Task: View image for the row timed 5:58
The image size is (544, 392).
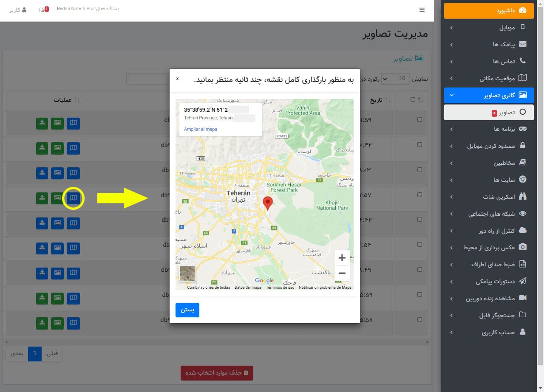Action: (57, 324)
